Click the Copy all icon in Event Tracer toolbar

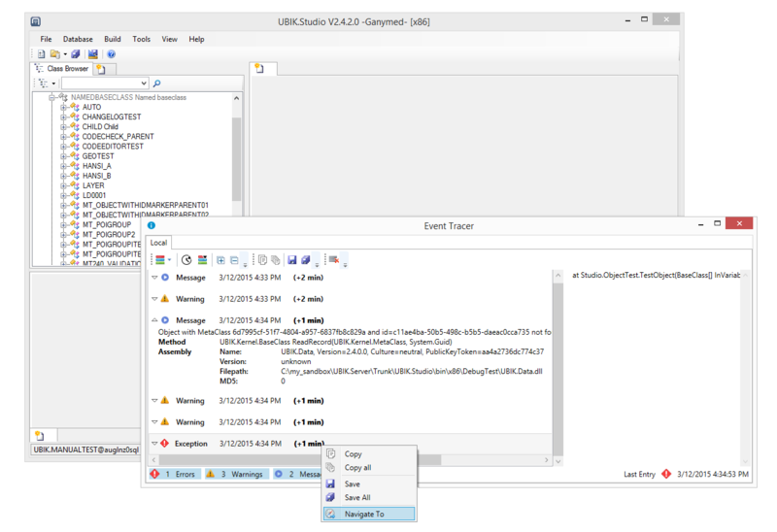click(276, 260)
